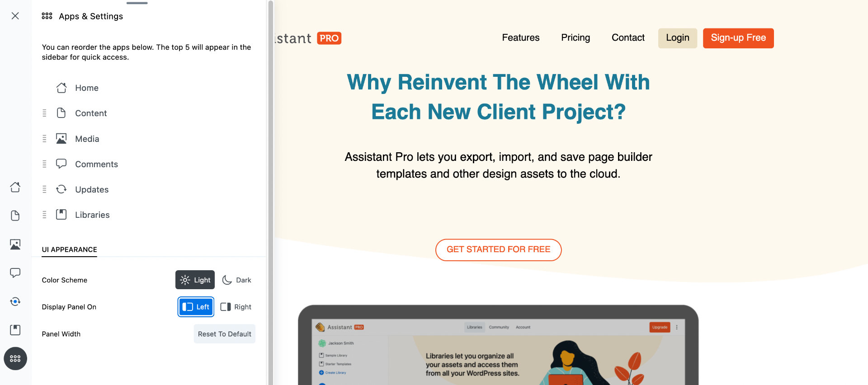Viewport: 868px width, 385px height.
Task: Close the Assistant panel with the X
Action: [15, 16]
